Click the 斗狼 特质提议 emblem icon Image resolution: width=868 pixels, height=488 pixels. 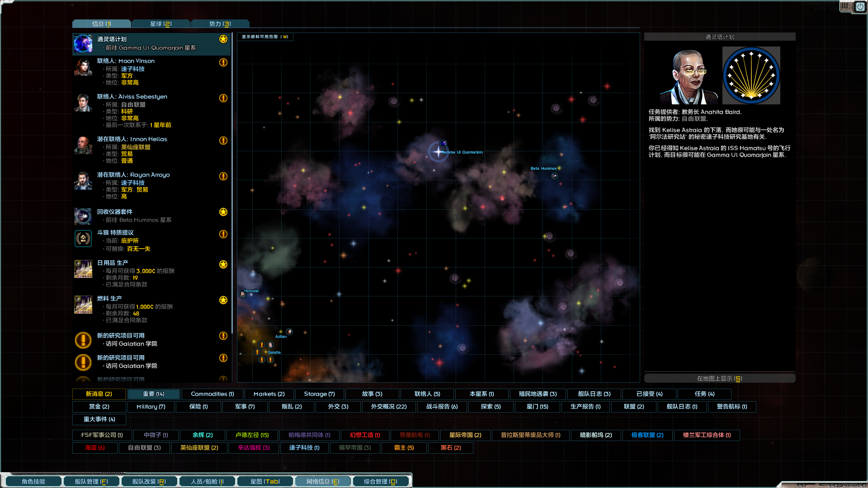click(83, 238)
